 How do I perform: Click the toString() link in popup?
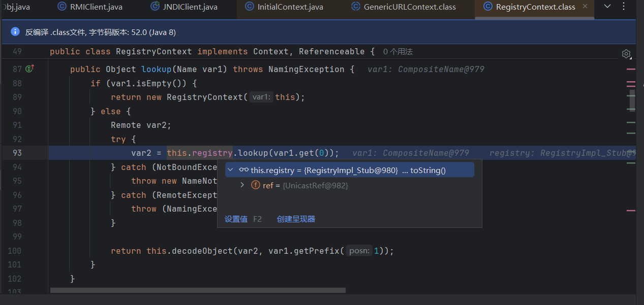(427, 171)
